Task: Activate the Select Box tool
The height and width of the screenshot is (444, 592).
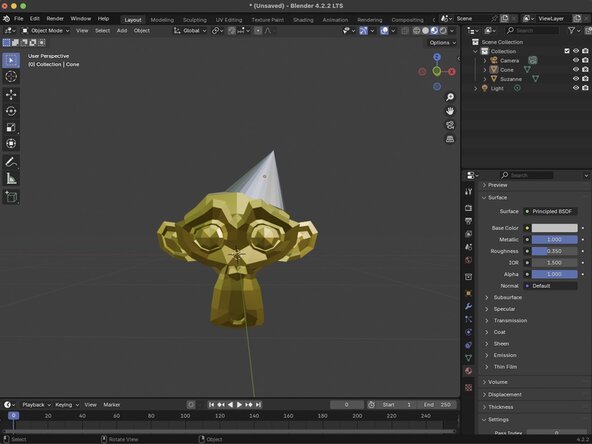Action: [x=11, y=60]
